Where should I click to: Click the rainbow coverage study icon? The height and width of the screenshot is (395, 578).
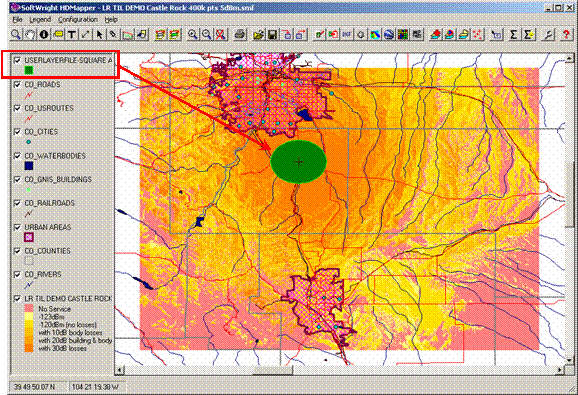(375, 35)
